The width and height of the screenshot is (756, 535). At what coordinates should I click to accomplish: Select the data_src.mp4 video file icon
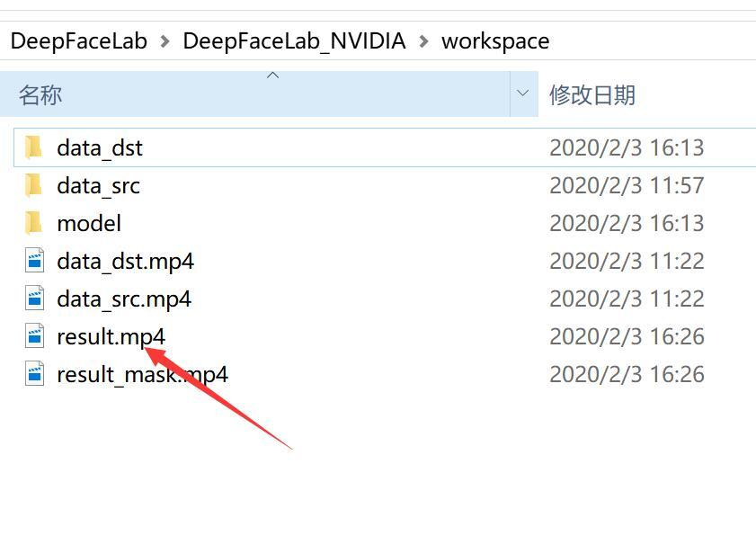click(x=35, y=299)
